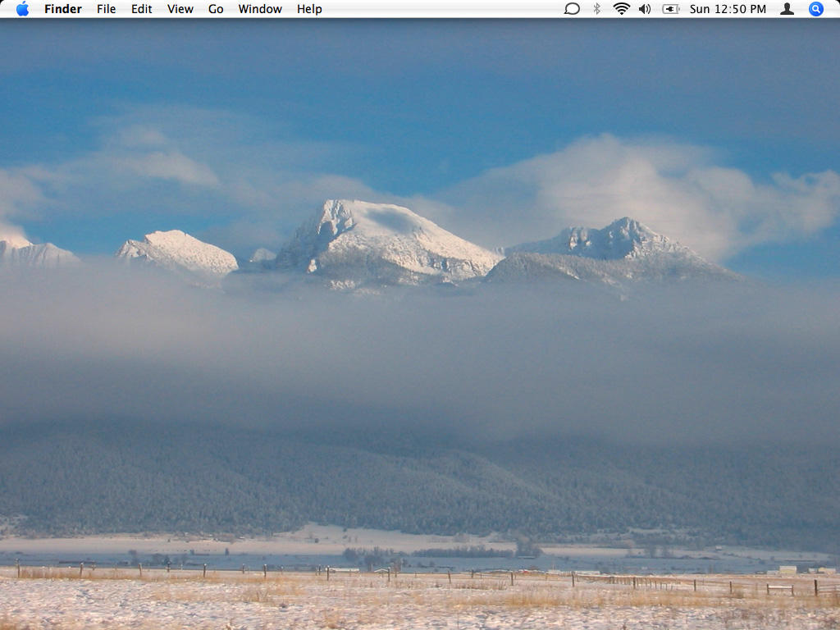Open the Help menu
Viewport: 840px width, 630px height.
(x=309, y=9)
